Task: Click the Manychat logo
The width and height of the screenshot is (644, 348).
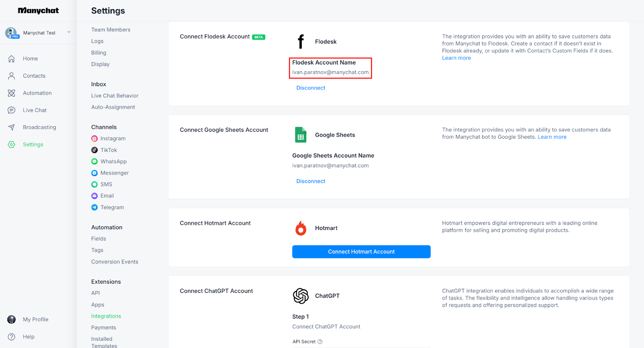Action: pos(38,10)
